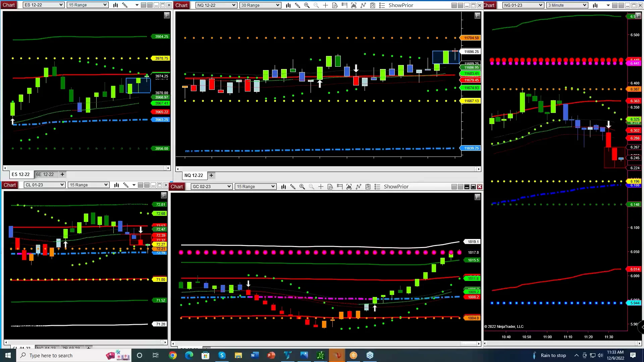Image resolution: width=644 pixels, height=362 pixels.
Task: Add new tab next to NQ 12-22
Action: [x=211, y=175]
